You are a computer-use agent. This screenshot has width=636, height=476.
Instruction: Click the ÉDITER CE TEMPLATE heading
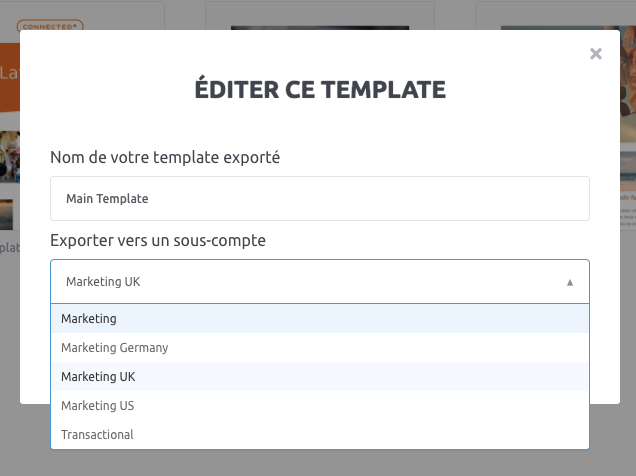320,89
